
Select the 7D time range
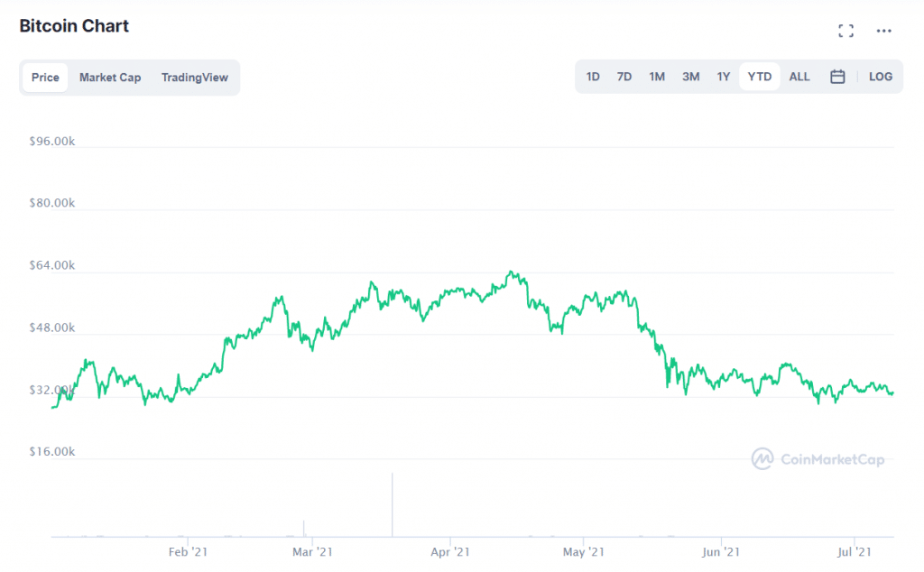(624, 77)
